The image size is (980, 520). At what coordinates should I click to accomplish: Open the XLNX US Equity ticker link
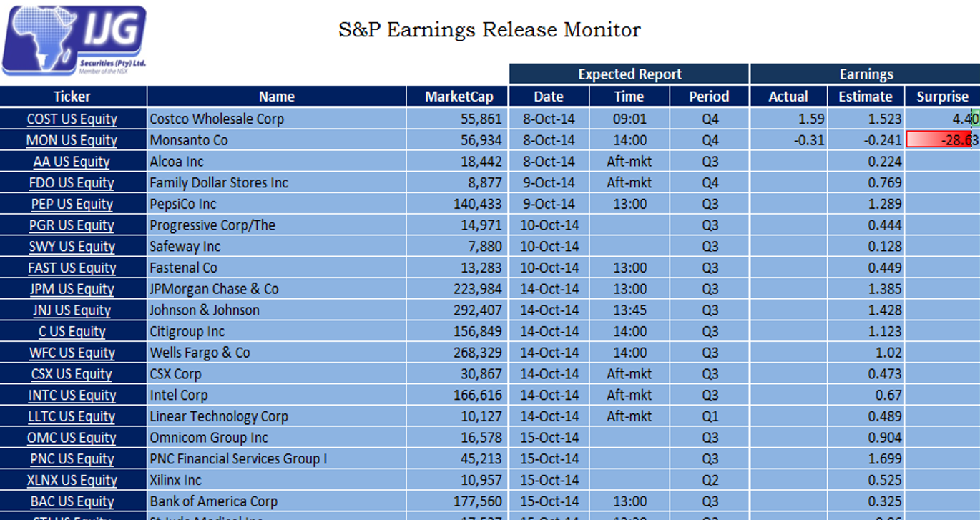point(72,481)
